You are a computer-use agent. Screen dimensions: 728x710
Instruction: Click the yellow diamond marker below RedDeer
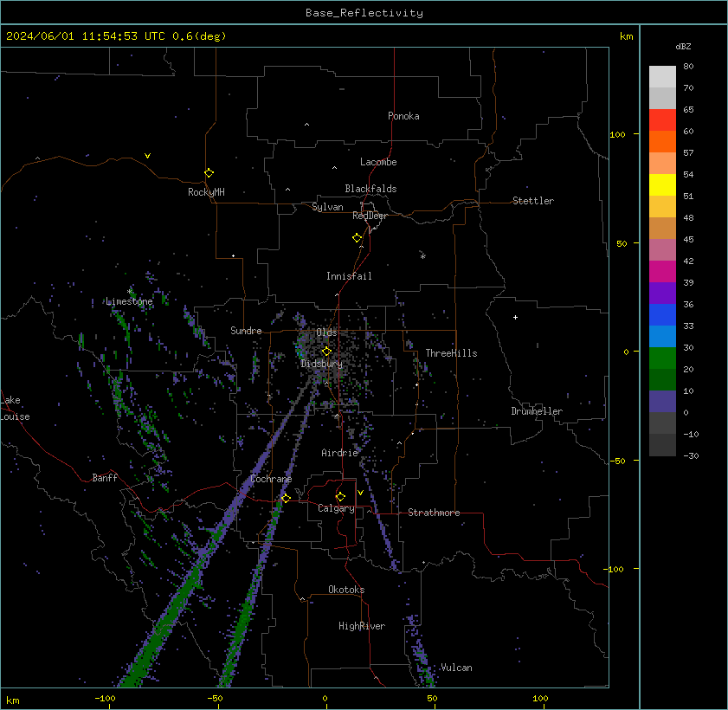coord(357,238)
